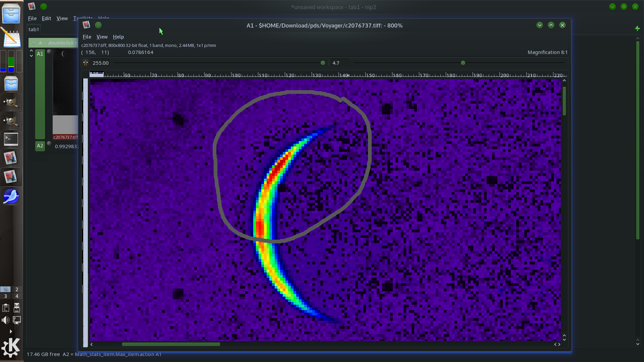The width and height of the screenshot is (644, 362).
Task: Click the horizontal ruler above image
Action: click(328, 74)
